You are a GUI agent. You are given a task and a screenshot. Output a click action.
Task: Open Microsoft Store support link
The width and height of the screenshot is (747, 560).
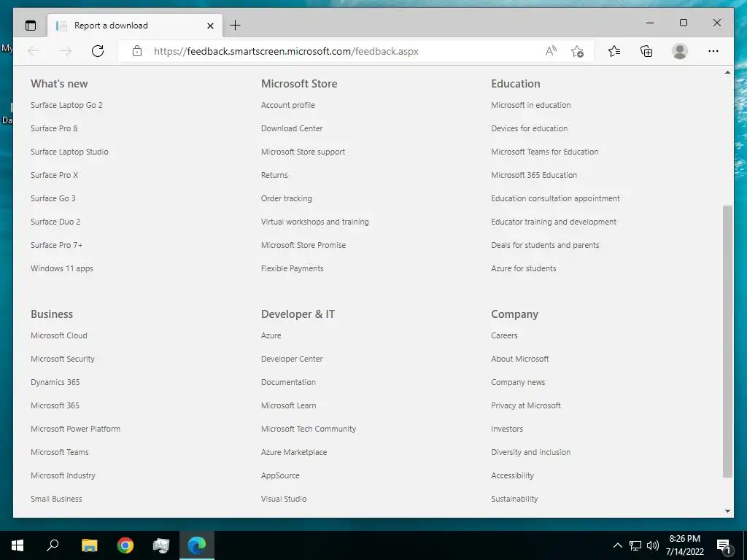tap(303, 152)
